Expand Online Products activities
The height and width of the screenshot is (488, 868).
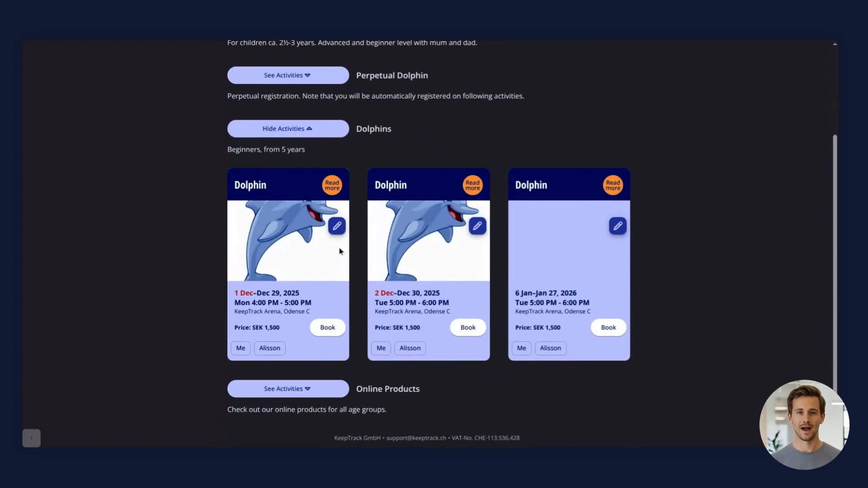(288, 389)
